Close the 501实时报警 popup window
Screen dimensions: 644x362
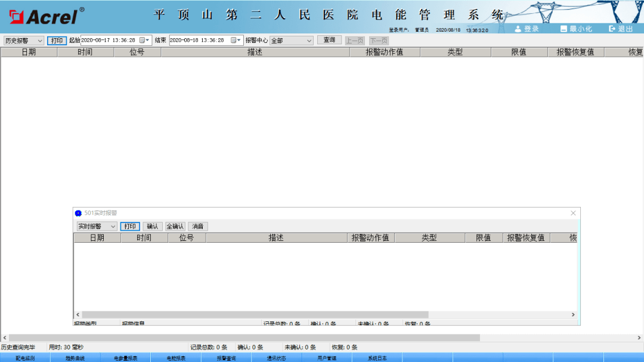(x=573, y=213)
